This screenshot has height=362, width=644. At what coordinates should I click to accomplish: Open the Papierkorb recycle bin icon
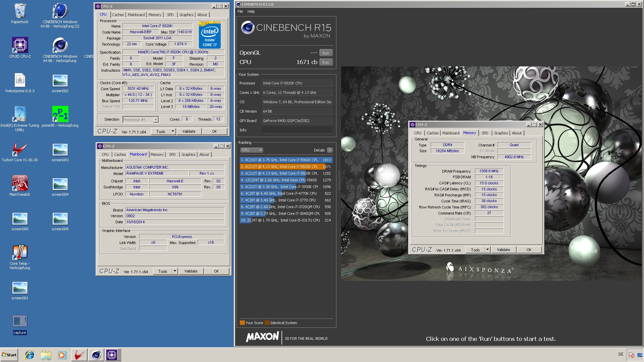[x=20, y=13]
